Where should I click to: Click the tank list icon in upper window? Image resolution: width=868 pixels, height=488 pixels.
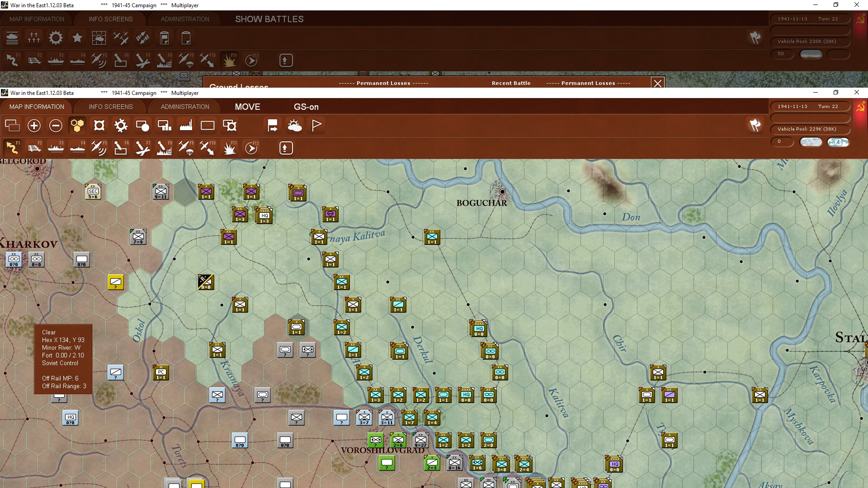[x=12, y=38]
